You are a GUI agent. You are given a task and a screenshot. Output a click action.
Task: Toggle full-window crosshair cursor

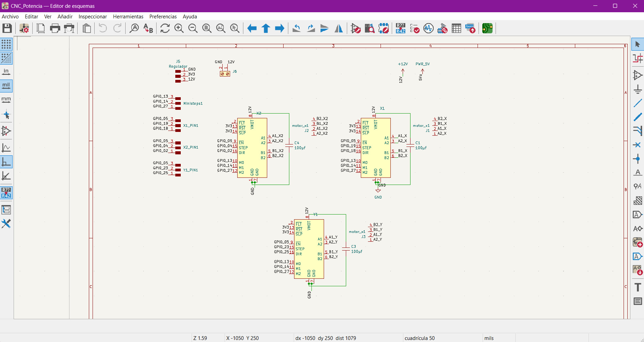coord(6,115)
